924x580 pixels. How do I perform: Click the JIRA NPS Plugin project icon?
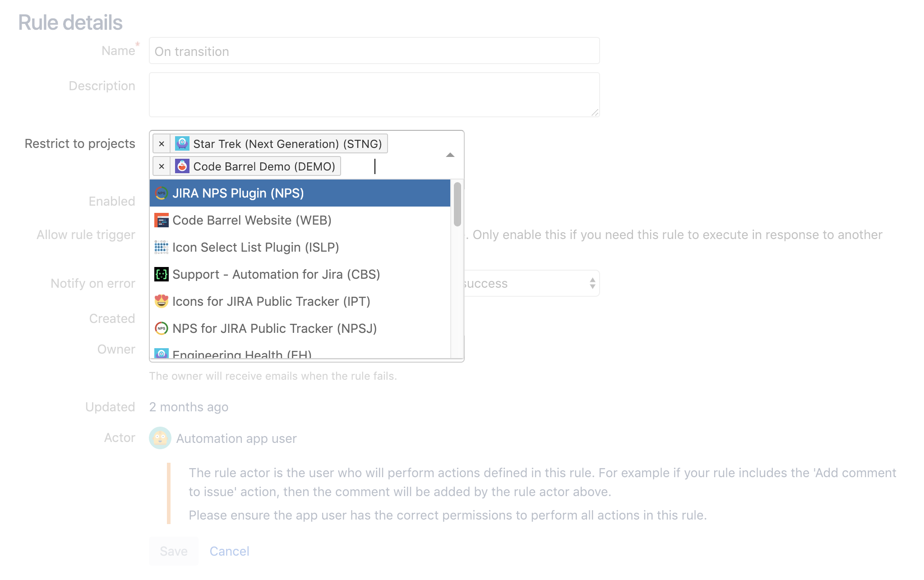(x=162, y=193)
